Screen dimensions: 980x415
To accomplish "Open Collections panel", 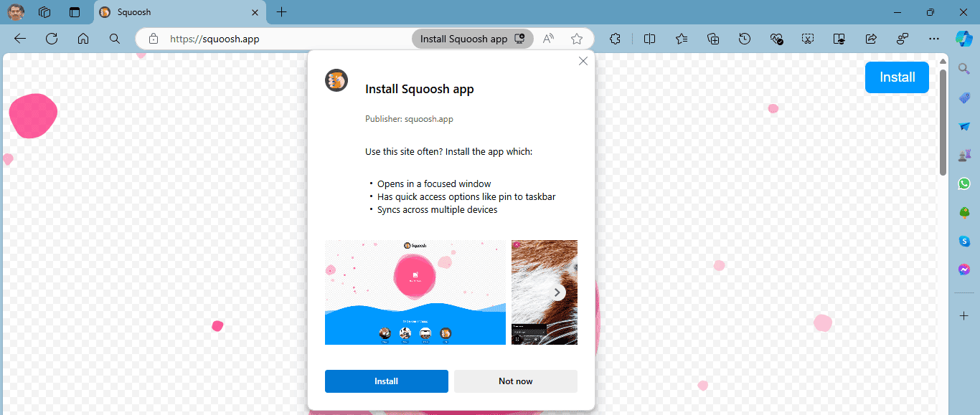I will (x=713, y=39).
